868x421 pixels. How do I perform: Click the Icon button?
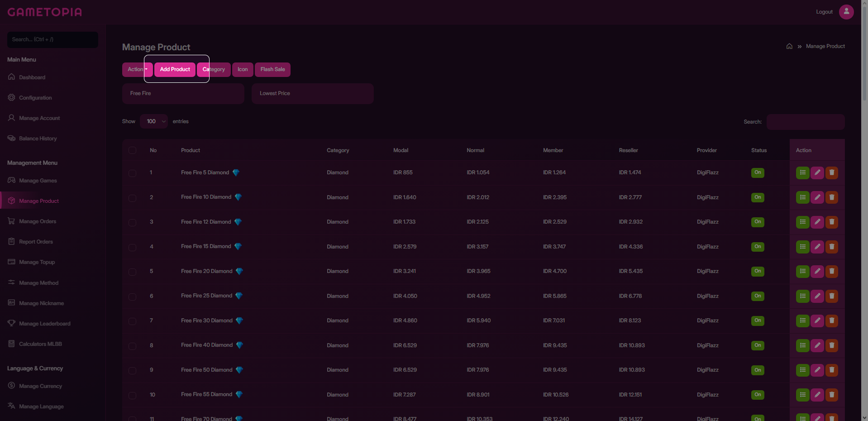tap(243, 69)
